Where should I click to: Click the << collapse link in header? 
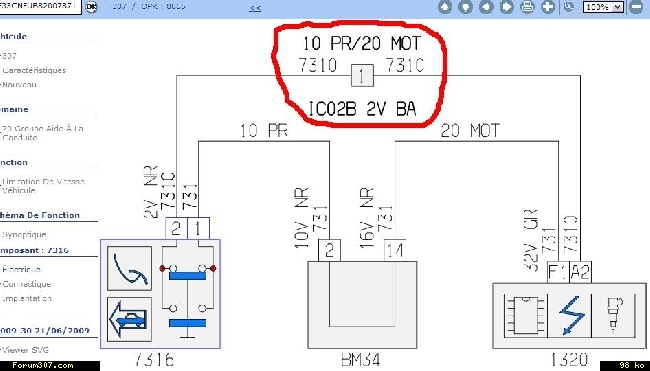click(255, 7)
